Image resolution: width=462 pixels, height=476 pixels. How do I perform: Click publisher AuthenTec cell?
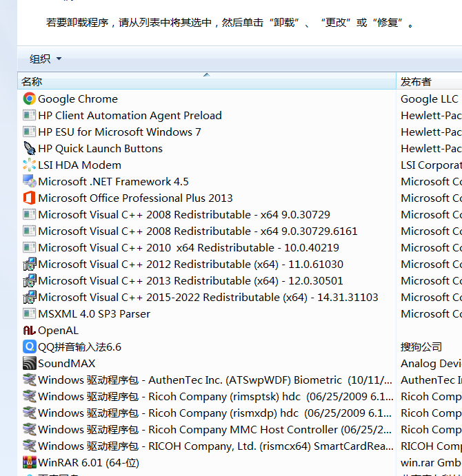[x=431, y=380]
